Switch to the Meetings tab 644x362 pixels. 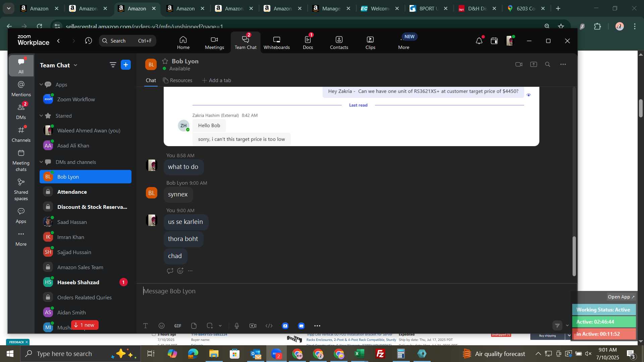point(214,43)
